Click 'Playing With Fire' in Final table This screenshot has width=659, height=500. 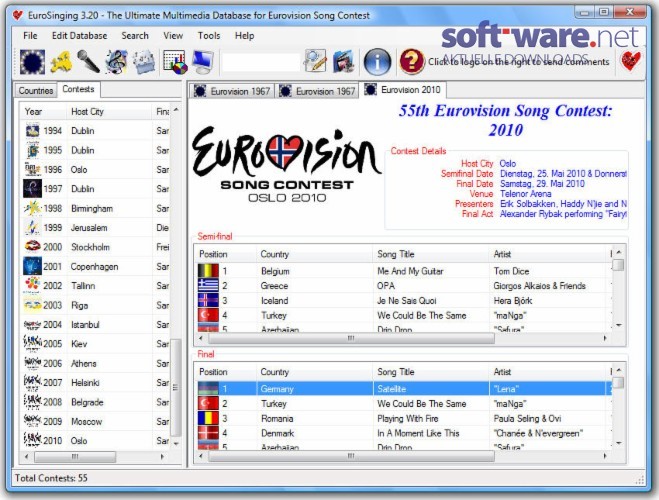(408, 418)
